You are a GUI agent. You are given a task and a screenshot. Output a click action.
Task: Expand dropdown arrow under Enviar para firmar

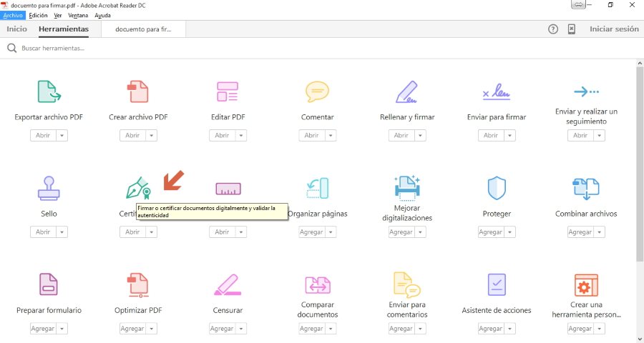pos(509,135)
